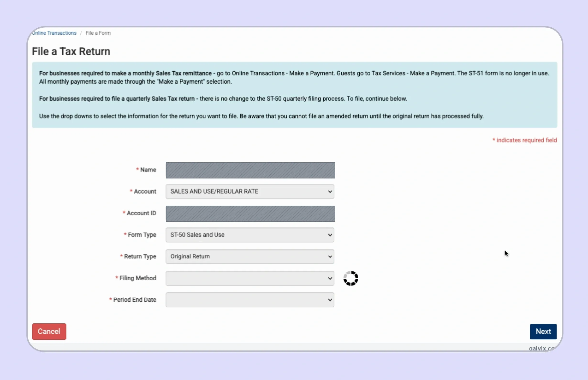Expand the Period End Date dropdown
Viewport: 588px width, 380px height.
[250, 300]
